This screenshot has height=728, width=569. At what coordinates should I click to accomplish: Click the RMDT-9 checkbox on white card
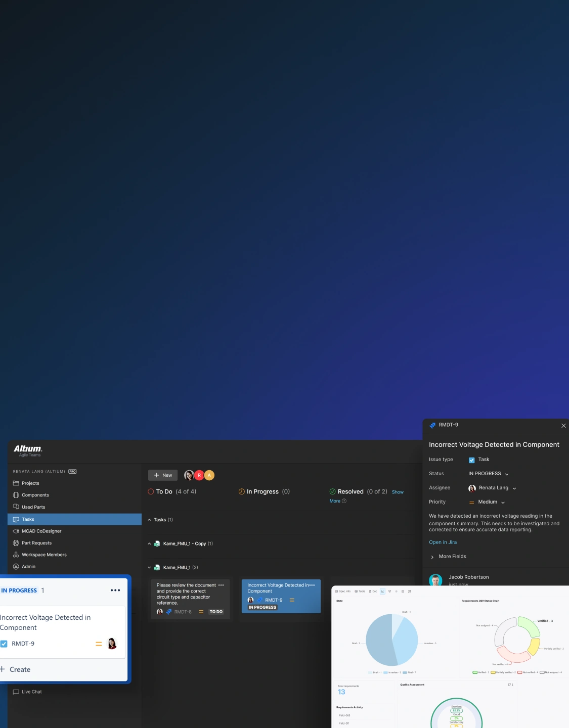pos(4,644)
